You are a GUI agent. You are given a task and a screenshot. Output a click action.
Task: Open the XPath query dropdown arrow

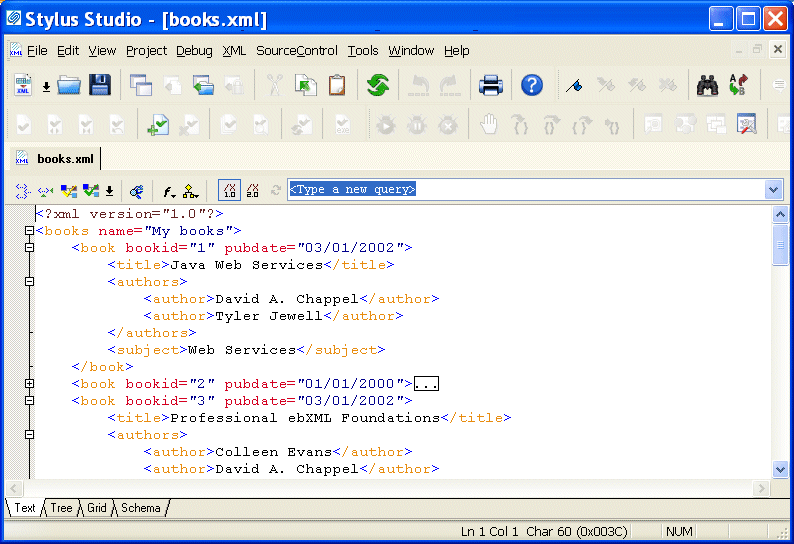point(773,190)
